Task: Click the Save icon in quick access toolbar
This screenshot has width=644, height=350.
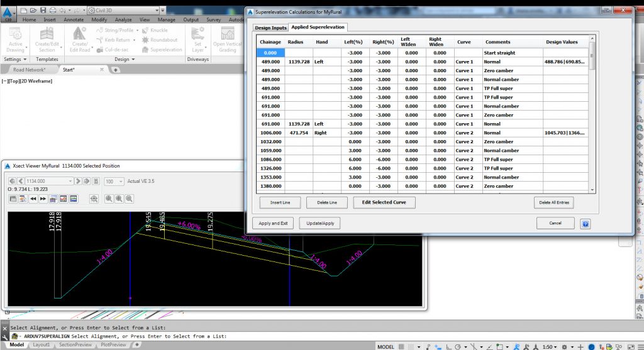Action: [x=43, y=10]
